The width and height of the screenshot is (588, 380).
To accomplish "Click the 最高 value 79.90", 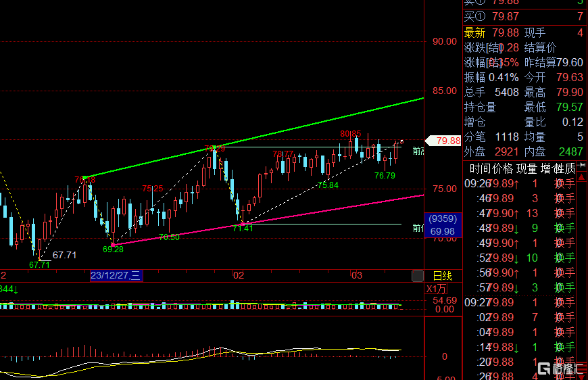I will pyautogui.click(x=570, y=92).
